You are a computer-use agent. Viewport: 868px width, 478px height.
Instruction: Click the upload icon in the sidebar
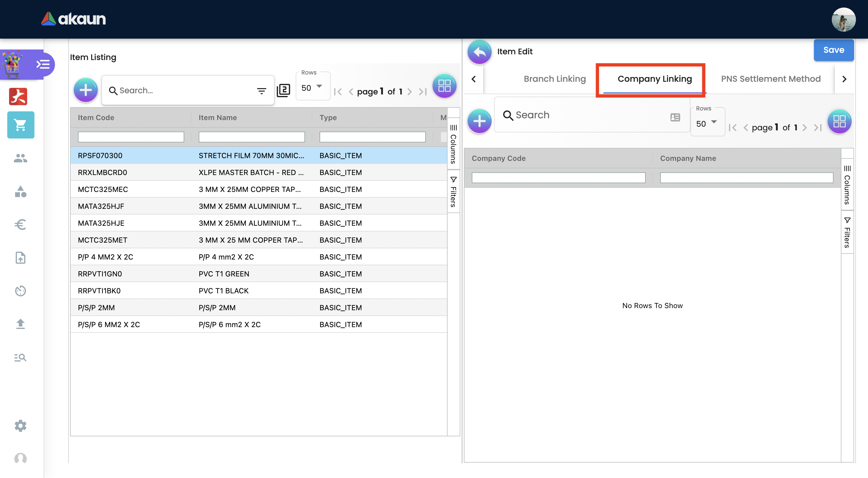[x=21, y=323]
